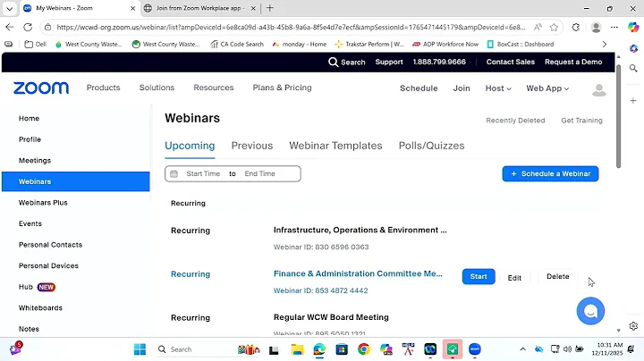The height and width of the screenshot is (361, 644).
Task: Click the page vertical scrollbar
Action: tap(618, 117)
